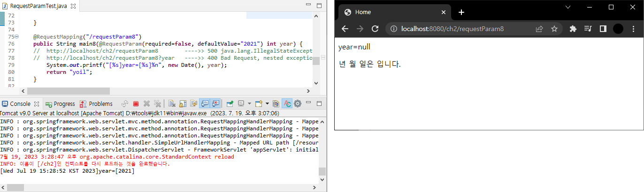The width and height of the screenshot is (644, 192).
Task: Click the Console vertical scrollbar thumb
Action: point(322,171)
